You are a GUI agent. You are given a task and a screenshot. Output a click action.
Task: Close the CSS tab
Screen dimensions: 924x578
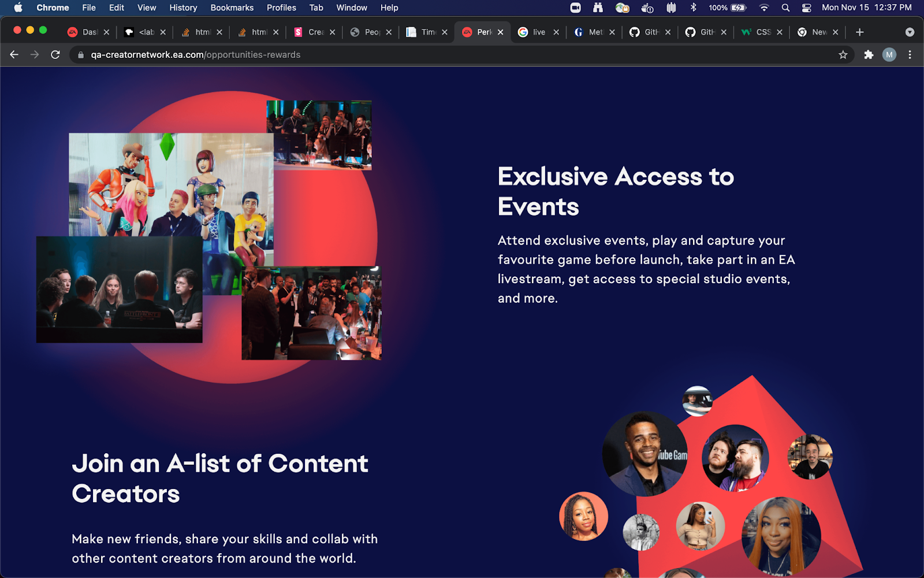(x=780, y=32)
